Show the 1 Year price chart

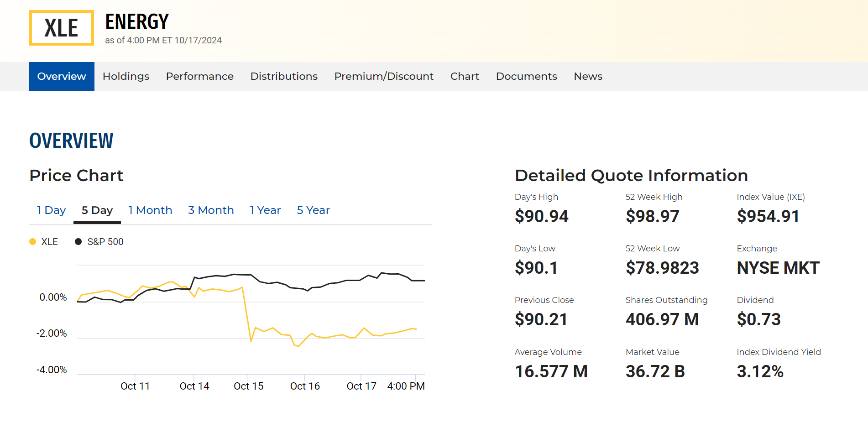265,210
